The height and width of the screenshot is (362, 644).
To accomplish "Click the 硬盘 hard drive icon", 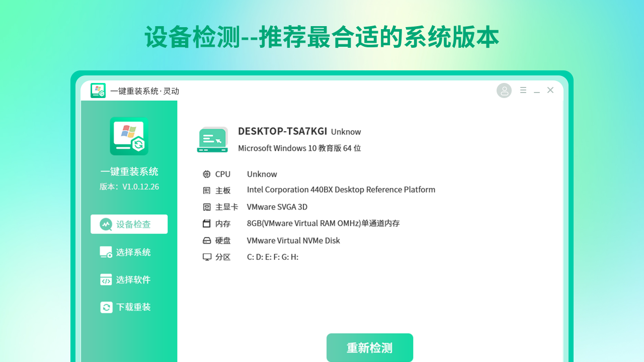I will click(x=207, y=240).
